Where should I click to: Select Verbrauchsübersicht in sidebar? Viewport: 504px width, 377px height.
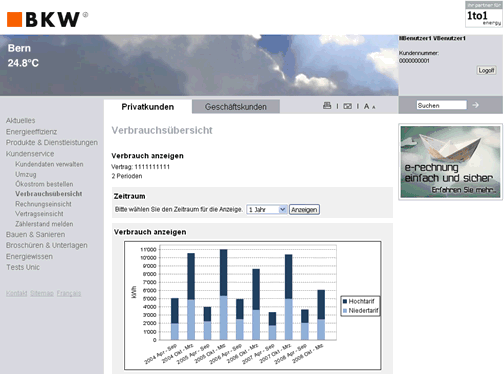49,194
